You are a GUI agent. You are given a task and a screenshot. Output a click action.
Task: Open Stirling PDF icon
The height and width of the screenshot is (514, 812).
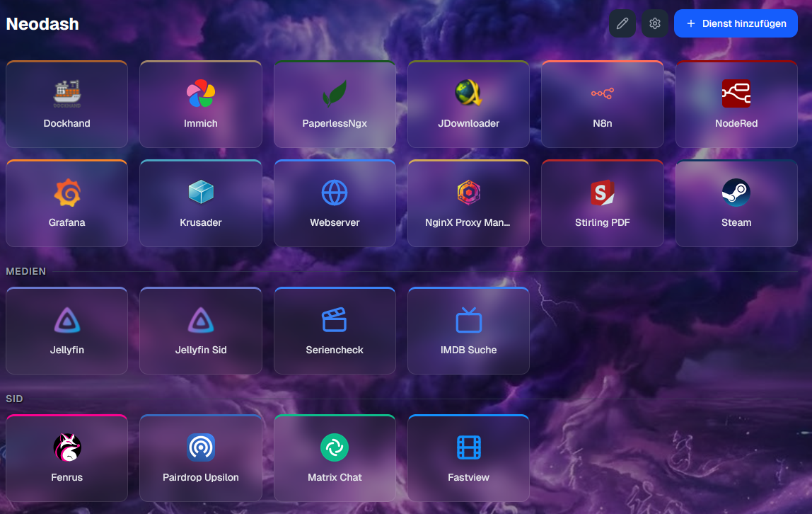point(602,193)
